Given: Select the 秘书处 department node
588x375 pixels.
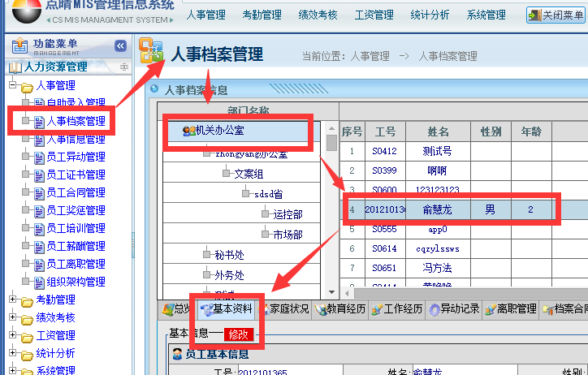Looking at the screenshot, I should click(x=229, y=255).
